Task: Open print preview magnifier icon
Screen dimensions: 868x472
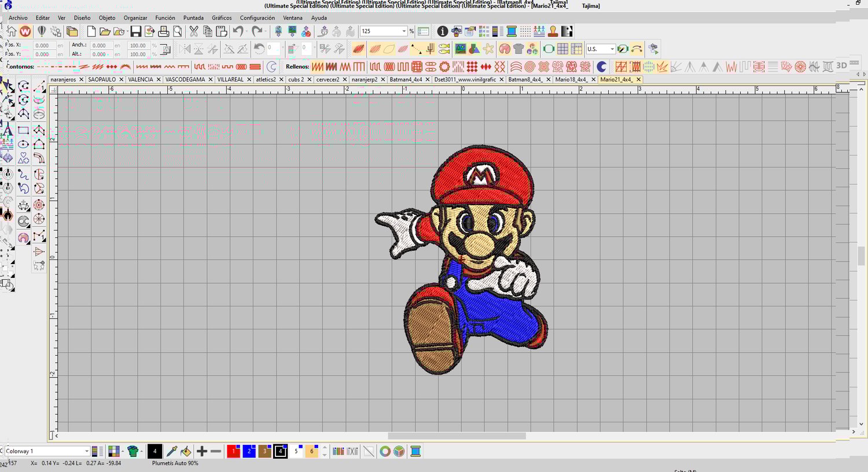Action: 178,31
